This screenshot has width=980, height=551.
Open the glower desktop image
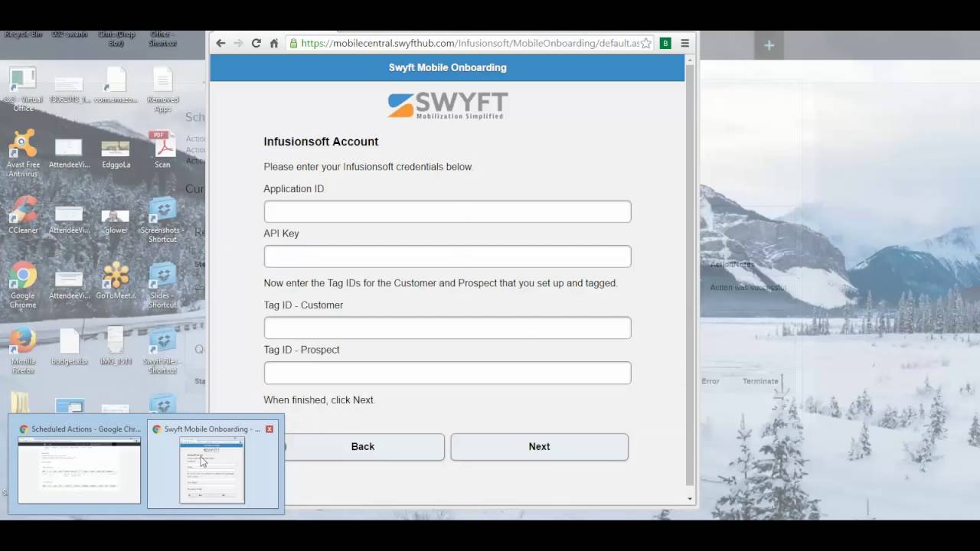[116, 220]
